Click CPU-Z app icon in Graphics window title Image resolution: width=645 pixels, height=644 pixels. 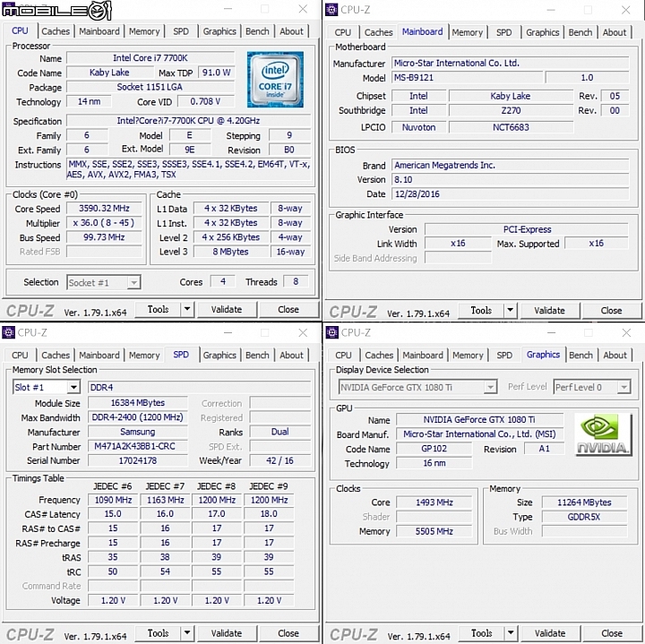click(x=331, y=332)
